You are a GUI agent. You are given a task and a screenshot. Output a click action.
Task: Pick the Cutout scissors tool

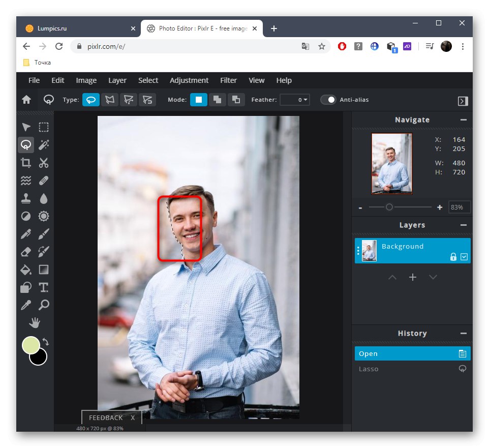tap(44, 163)
